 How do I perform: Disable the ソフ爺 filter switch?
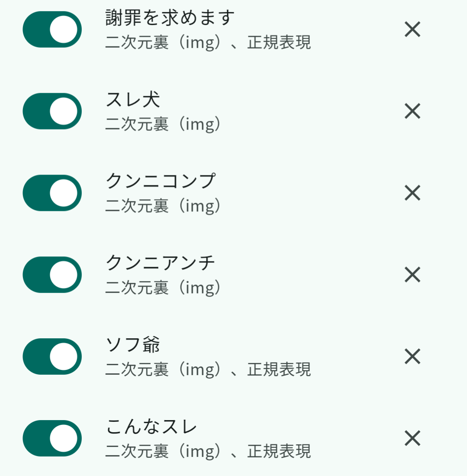pos(52,356)
